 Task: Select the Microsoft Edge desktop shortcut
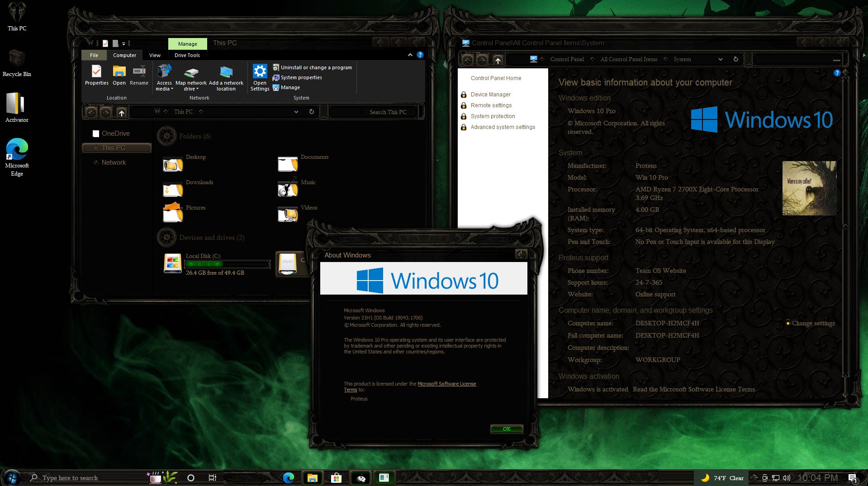(x=17, y=157)
